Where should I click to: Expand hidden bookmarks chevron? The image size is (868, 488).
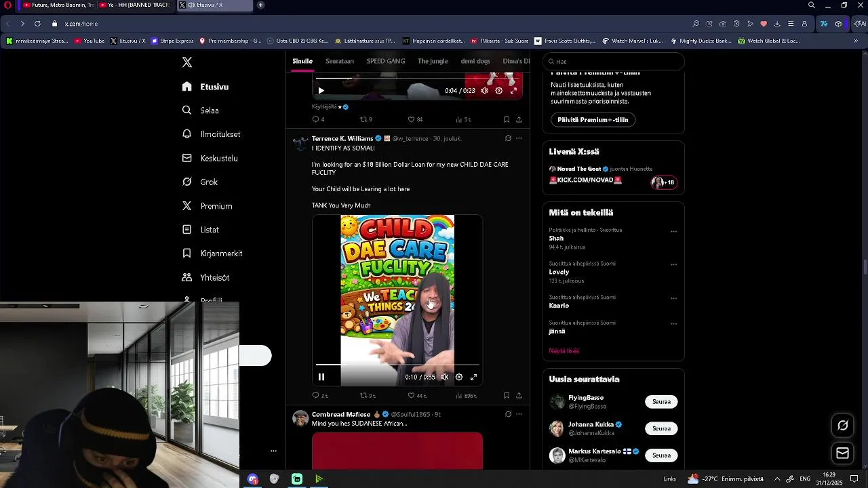coord(856,41)
